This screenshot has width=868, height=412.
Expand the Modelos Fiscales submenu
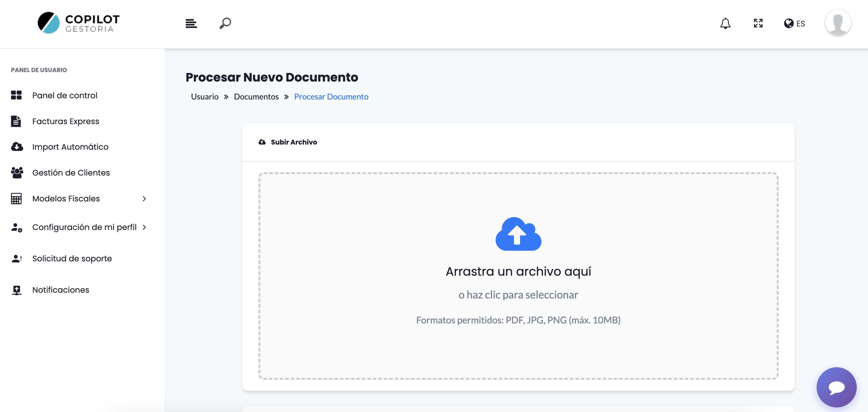tap(144, 199)
